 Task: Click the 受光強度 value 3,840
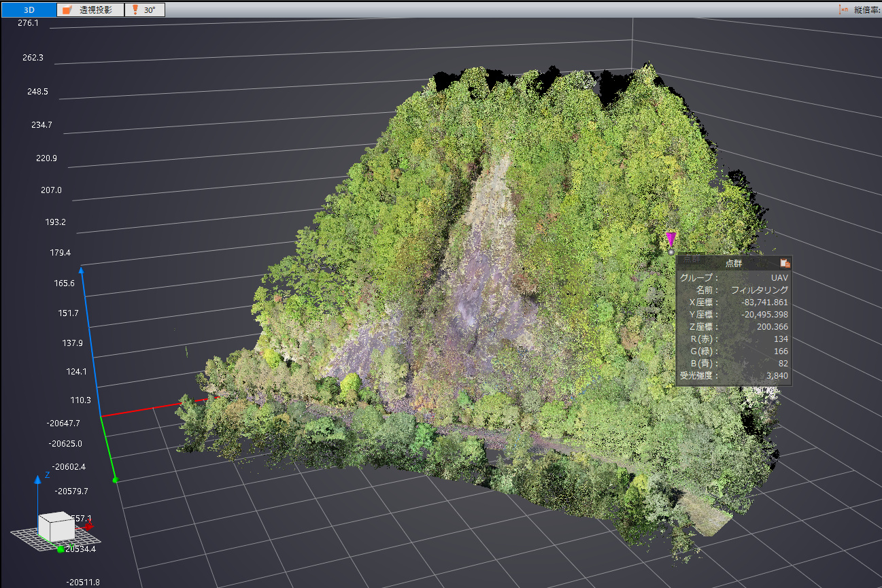777,375
